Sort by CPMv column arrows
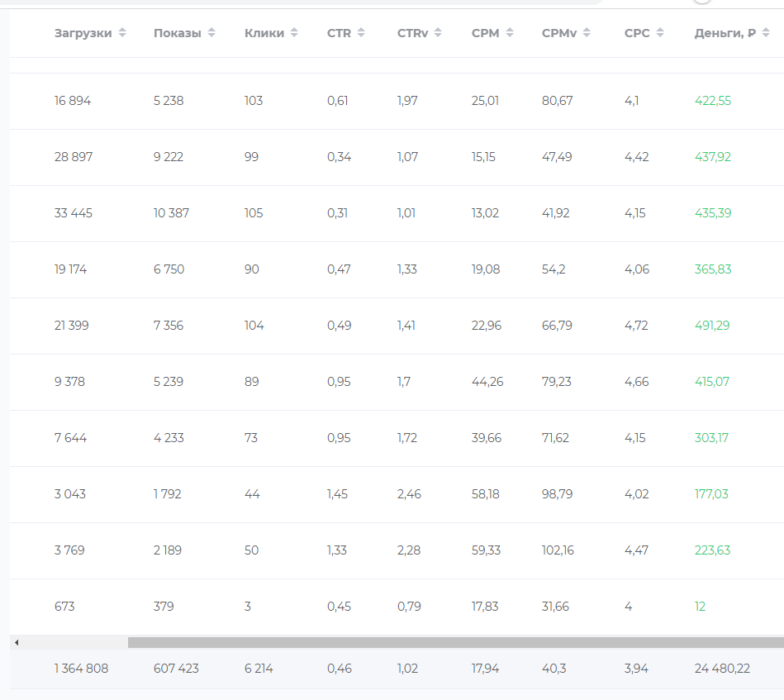 (587, 33)
